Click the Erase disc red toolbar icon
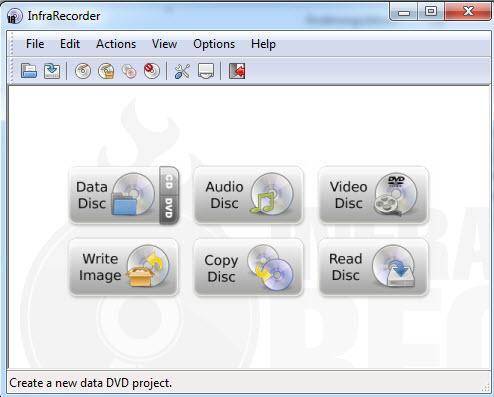The width and height of the screenshot is (494, 397). click(152, 71)
